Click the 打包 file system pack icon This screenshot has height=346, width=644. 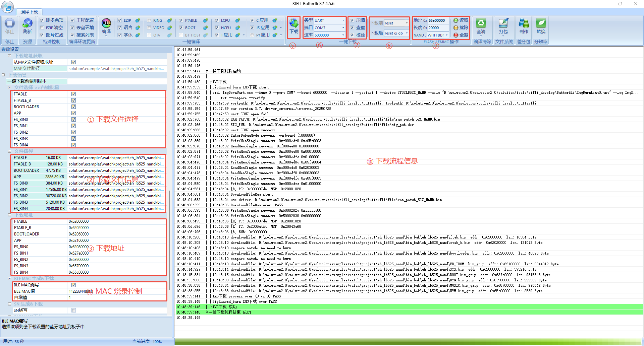pyautogui.click(x=503, y=24)
